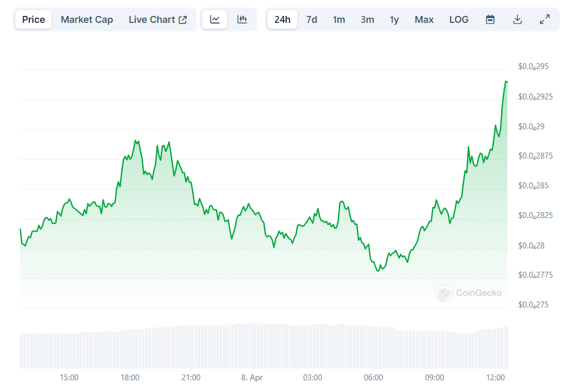Toggle LOG scale on the chart

click(x=459, y=20)
